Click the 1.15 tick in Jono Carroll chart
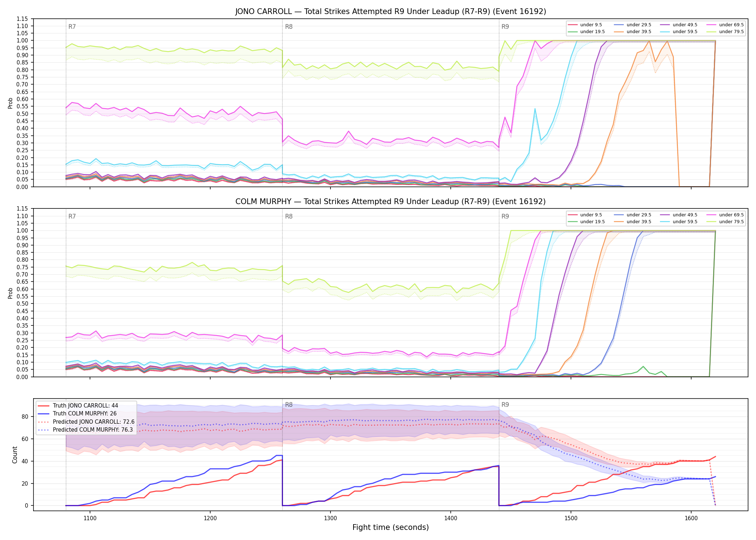 pos(22,19)
